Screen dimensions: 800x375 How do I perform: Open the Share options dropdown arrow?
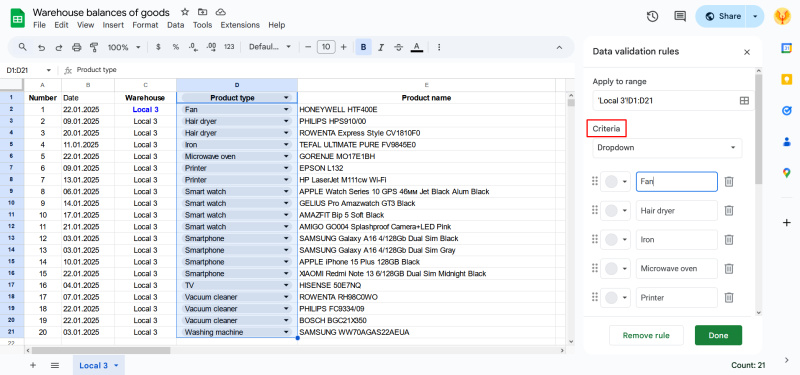tap(755, 16)
